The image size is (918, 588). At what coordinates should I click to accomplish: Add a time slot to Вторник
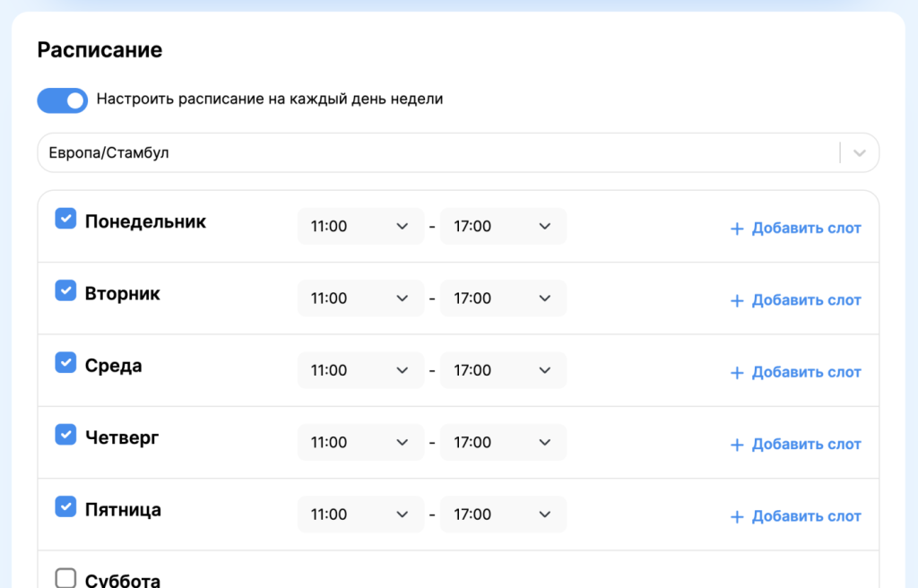pyautogui.click(x=796, y=300)
